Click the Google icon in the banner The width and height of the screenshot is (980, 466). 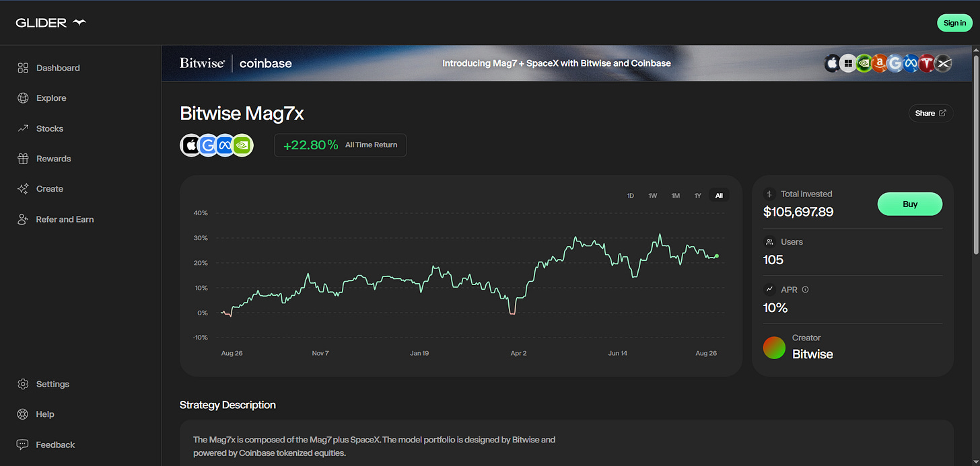tap(895, 63)
